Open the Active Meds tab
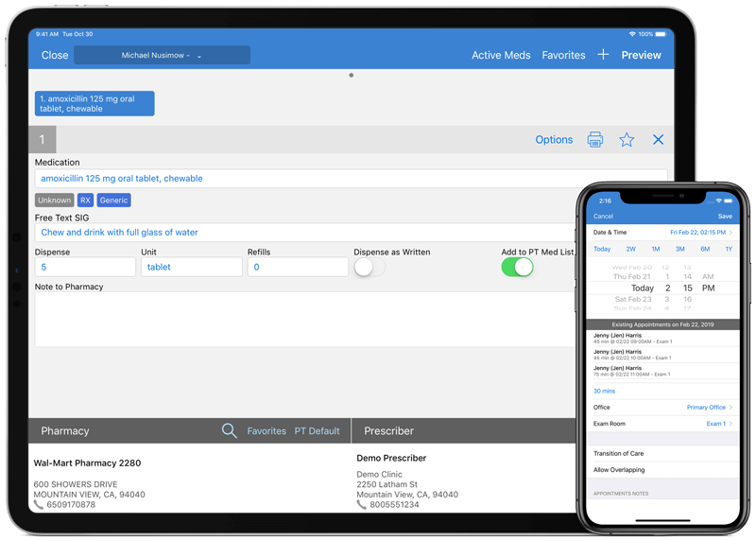The image size is (756, 541). (501, 56)
